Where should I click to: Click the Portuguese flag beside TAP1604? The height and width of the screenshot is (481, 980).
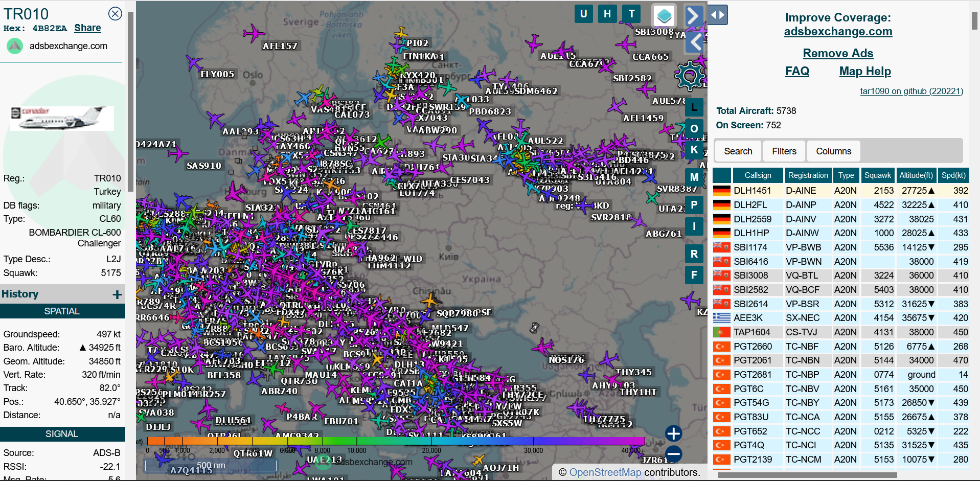[x=721, y=332]
